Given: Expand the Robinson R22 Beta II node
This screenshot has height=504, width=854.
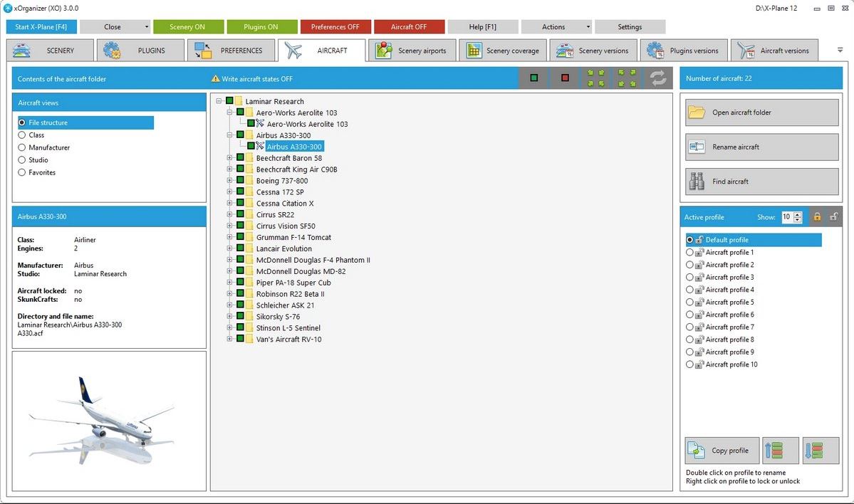Looking at the screenshot, I should (229, 294).
